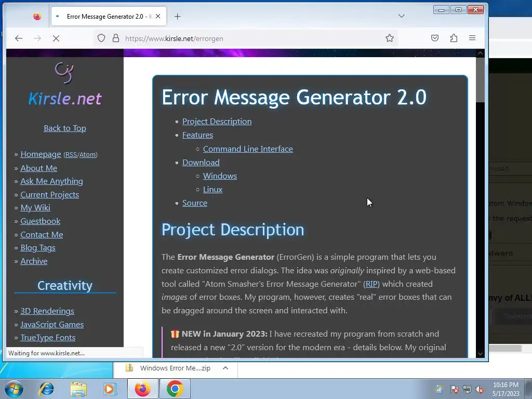Screen dimensions: 532x399
Task: Open Windows Explorer file manager in taskbar
Action: click(x=78, y=389)
